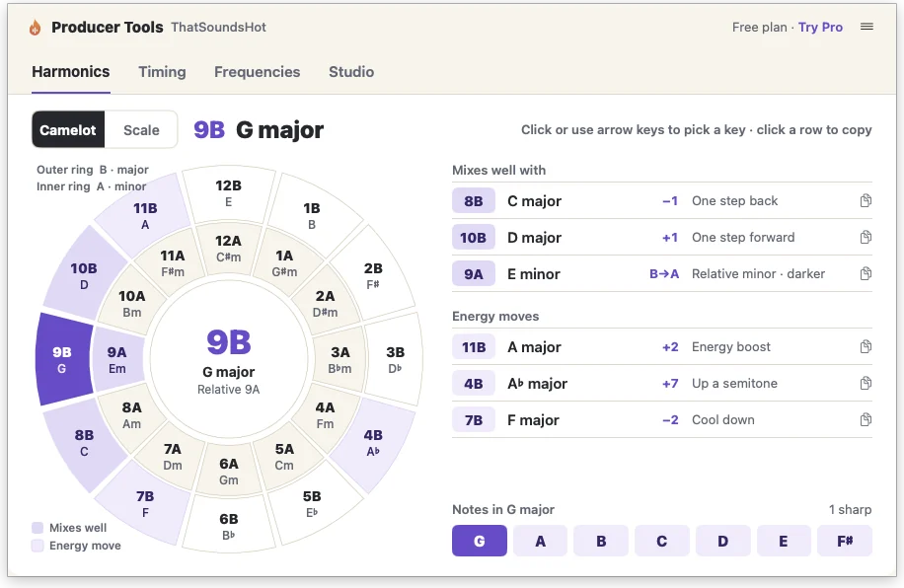
Task: Select 2A D#m inner segment
Action: click(x=325, y=303)
